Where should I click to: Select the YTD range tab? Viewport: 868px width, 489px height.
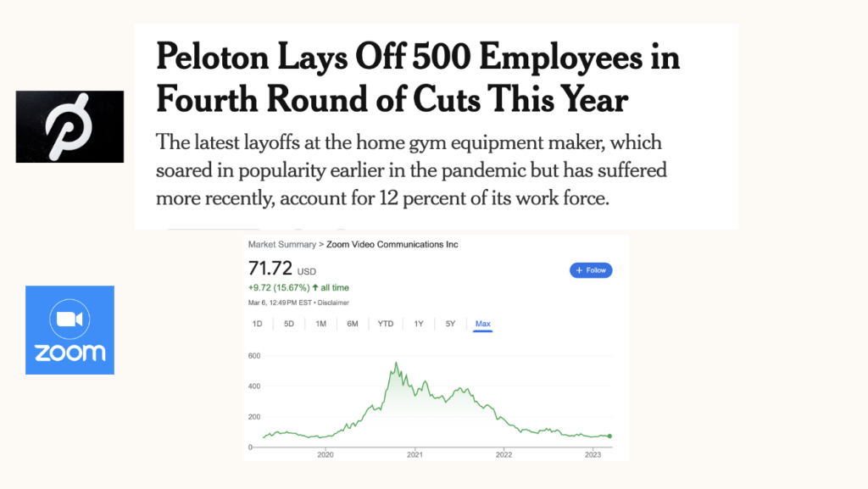[x=386, y=324]
